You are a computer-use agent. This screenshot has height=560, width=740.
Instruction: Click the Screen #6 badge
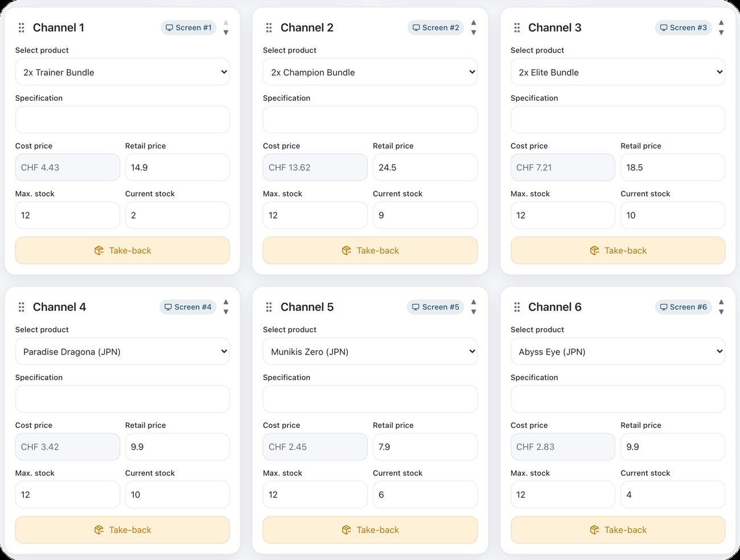(684, 307)
